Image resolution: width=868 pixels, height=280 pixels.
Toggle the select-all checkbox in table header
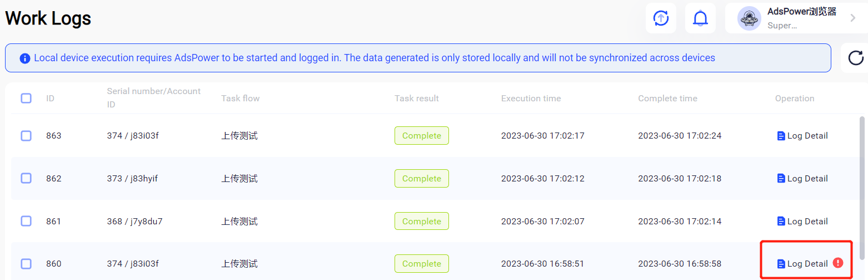[26, 99]
